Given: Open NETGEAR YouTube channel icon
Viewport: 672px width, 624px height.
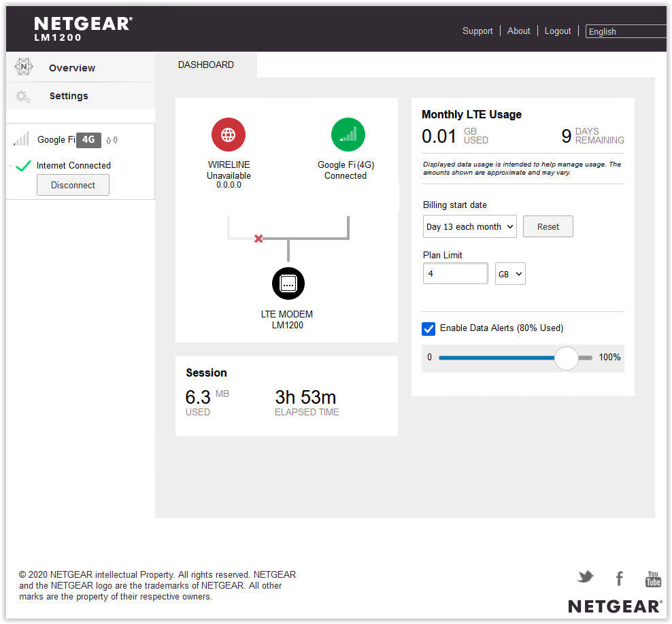Looking at the screenshot, I should tap(653, 578).
